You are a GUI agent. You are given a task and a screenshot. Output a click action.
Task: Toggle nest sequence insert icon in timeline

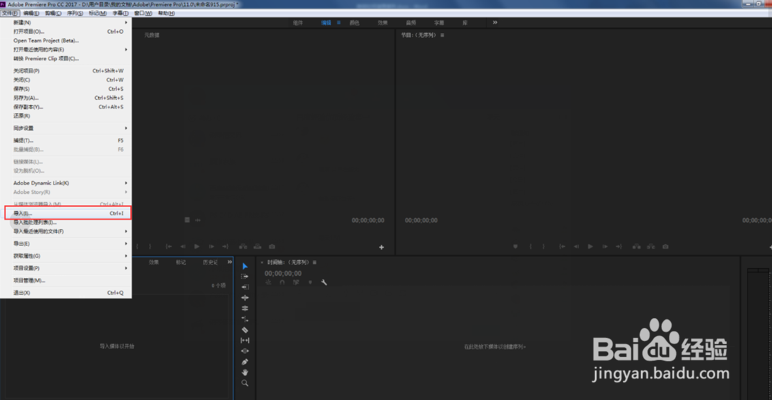pos(268,282)
